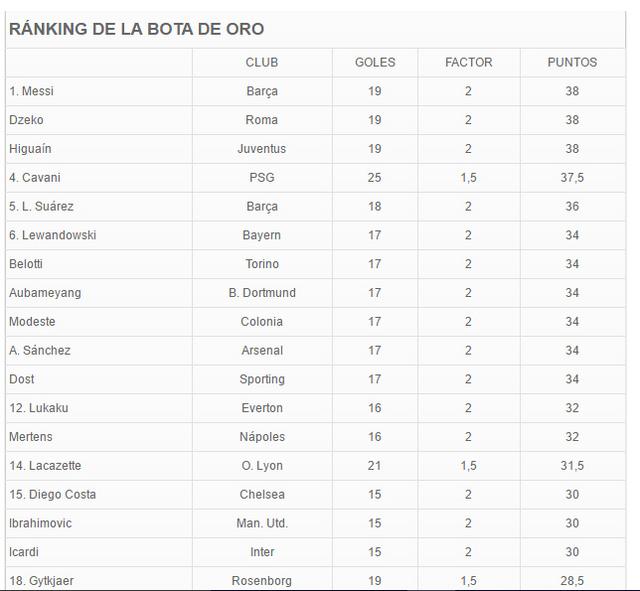Select the Nápoles club cell
The image size is (640, 591).
click(x=262, y=437)
